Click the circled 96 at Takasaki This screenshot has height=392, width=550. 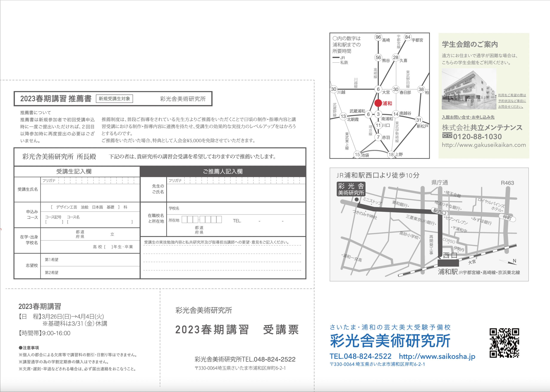pos(378,37)
